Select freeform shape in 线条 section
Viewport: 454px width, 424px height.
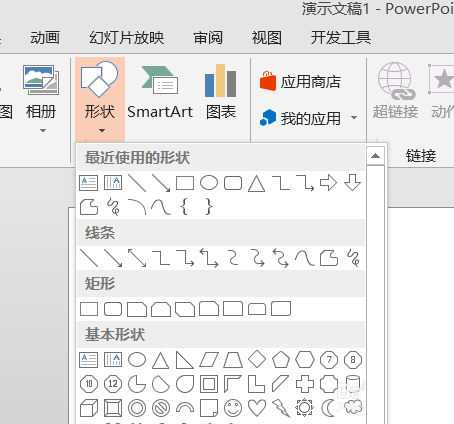329,258
